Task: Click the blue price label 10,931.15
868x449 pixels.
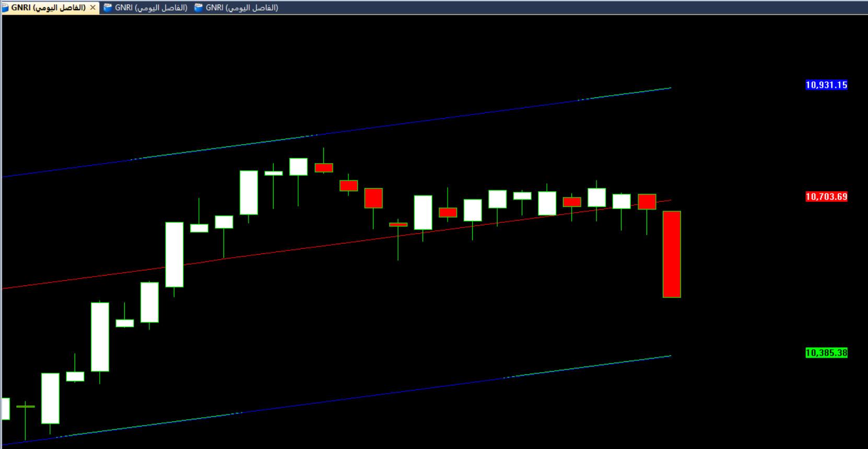Action: click(826, 85)
